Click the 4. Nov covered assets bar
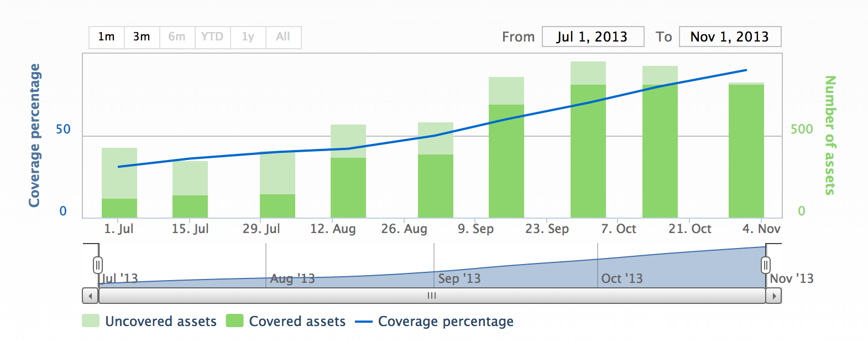Viewport: 868px width, 341px height. 746,151
